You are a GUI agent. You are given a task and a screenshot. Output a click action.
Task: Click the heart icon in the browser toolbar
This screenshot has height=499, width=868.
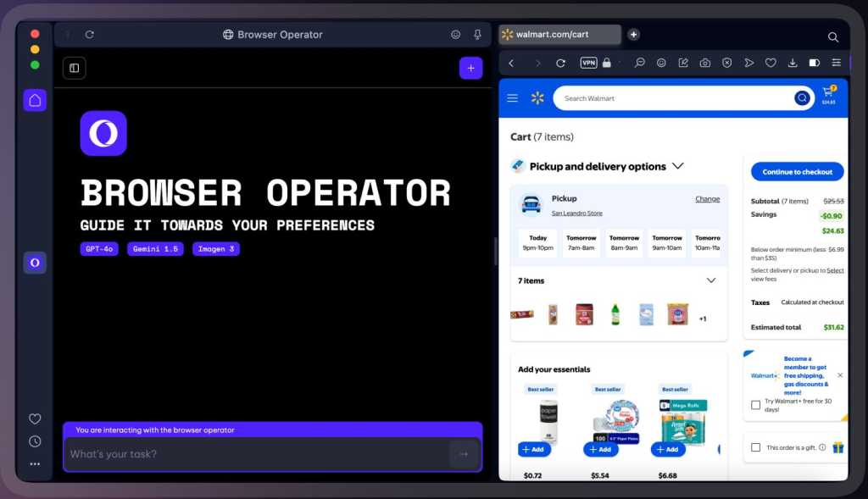[771, 62]
